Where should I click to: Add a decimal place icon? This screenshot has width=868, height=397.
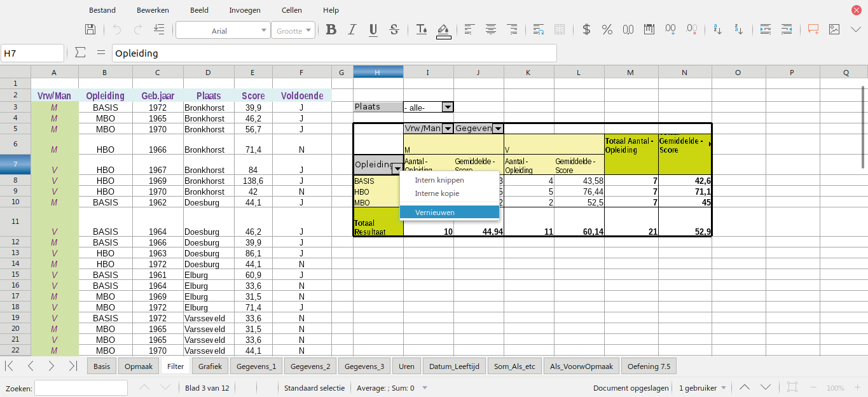pos(670,30)
